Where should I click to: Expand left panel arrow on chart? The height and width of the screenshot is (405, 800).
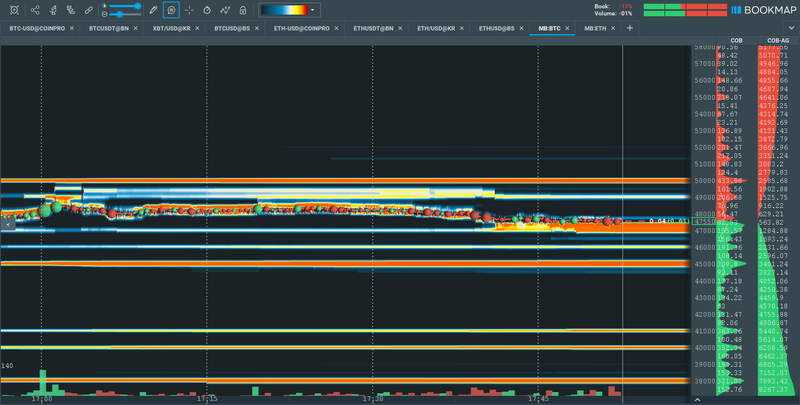click(x=8, y=224)
